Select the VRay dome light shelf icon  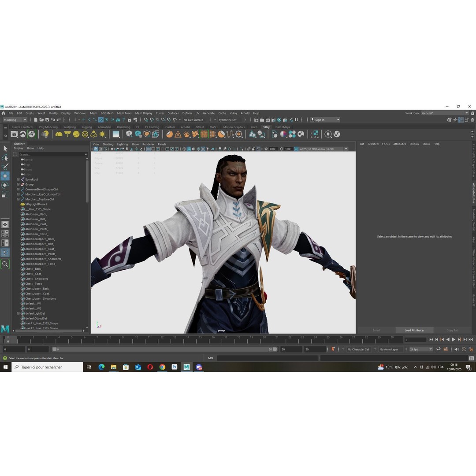(x=59, y=134)
